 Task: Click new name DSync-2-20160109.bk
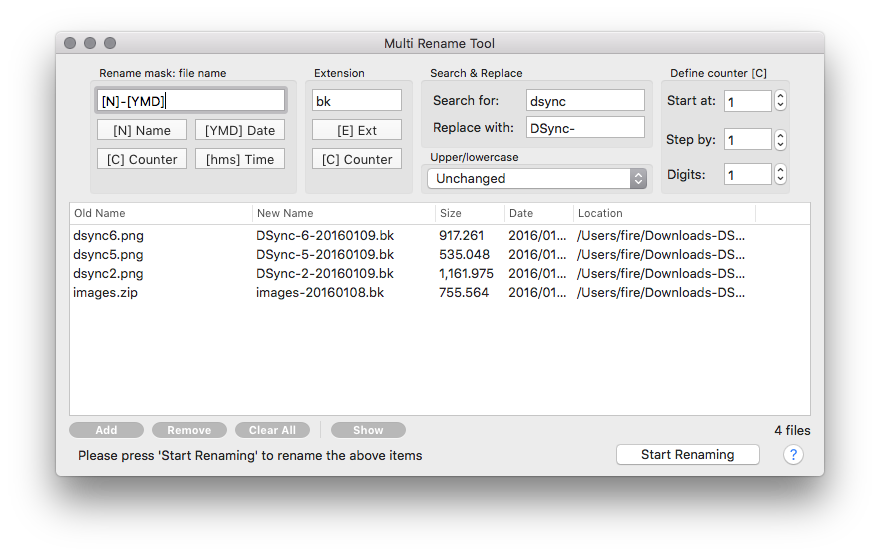tap(325, 274)
